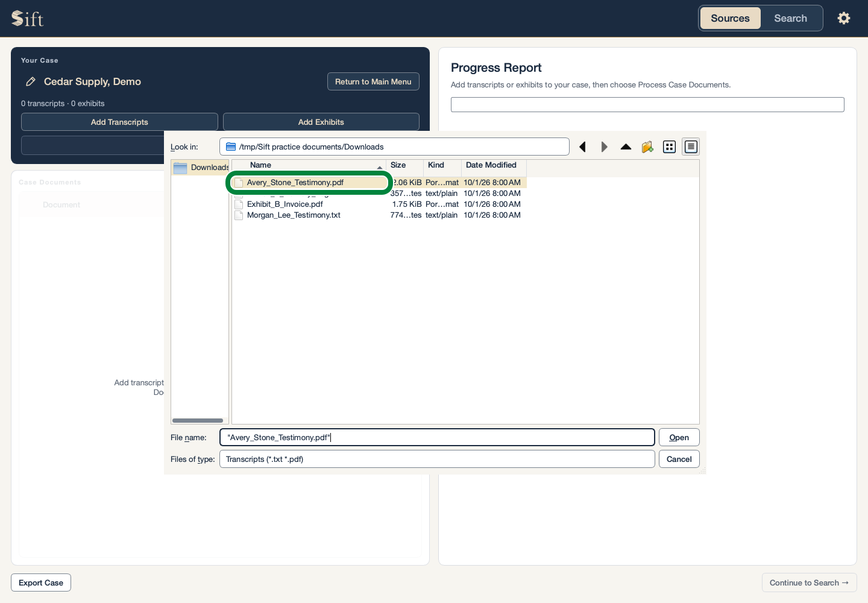Select Morgan_Lee_Testimony.txt file name
Viewport: 868px width, 603px height.
(294, 215)
